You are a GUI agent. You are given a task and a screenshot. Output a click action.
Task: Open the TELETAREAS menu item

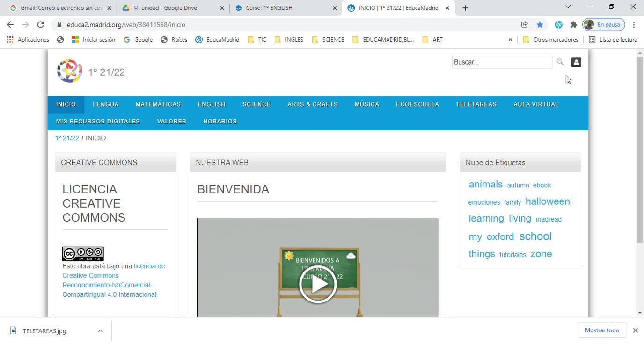tap(476, 104)
